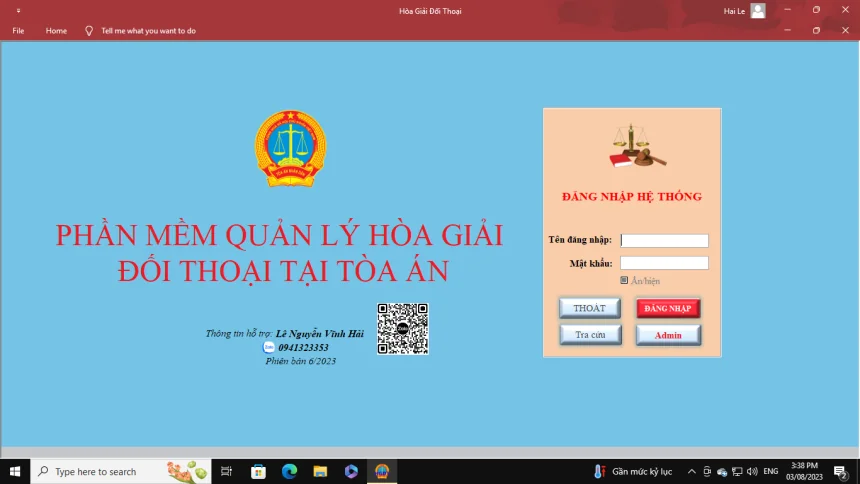The height and width of the screenshot is (484, 860).
Task: Open Microsoft Store from the taskbar
Action: pos(258,471)
